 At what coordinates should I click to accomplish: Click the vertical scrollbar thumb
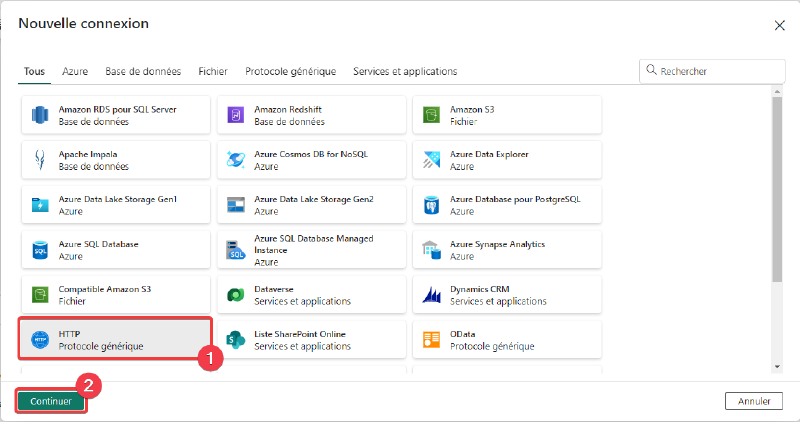pyautogui.click(x=777, y=189)
